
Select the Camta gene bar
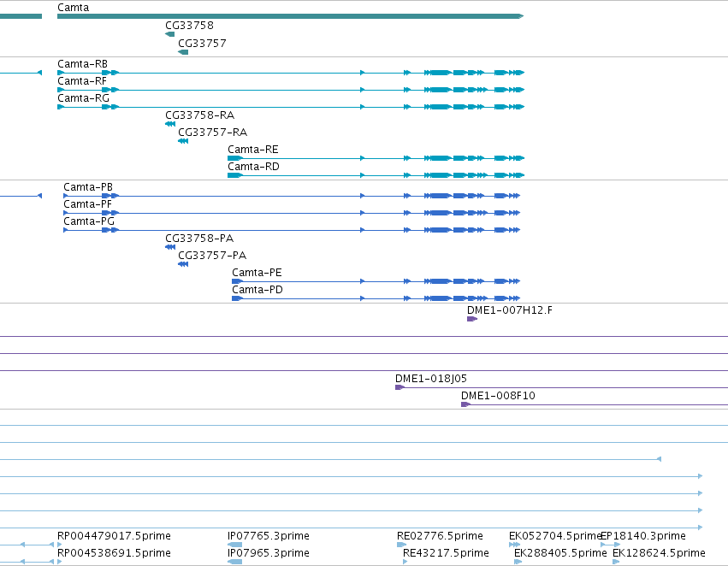[x=290, y=16]
